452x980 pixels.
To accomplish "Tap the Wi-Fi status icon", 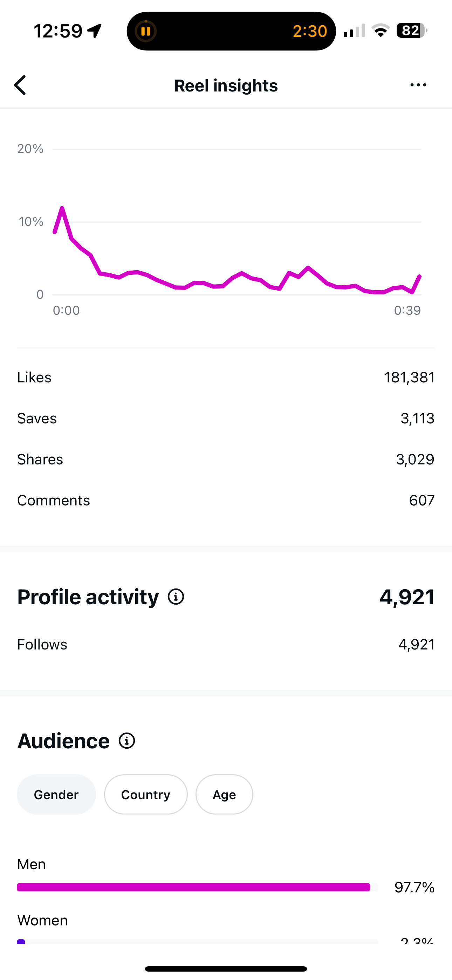I will point(381,30).
